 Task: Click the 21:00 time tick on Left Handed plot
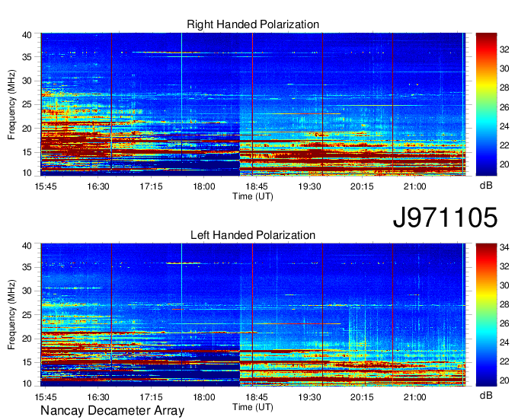click(415, 397)
